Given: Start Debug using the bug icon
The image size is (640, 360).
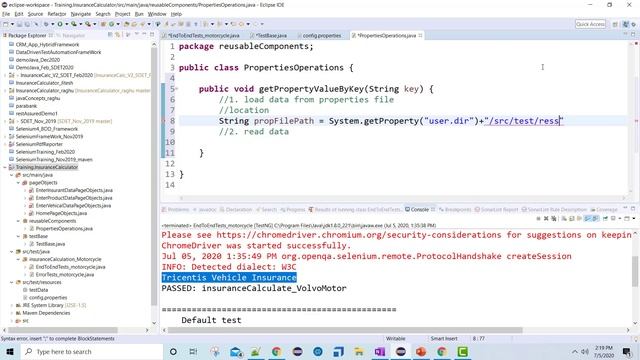Looking at the screenshot, I should pos(46,24).
